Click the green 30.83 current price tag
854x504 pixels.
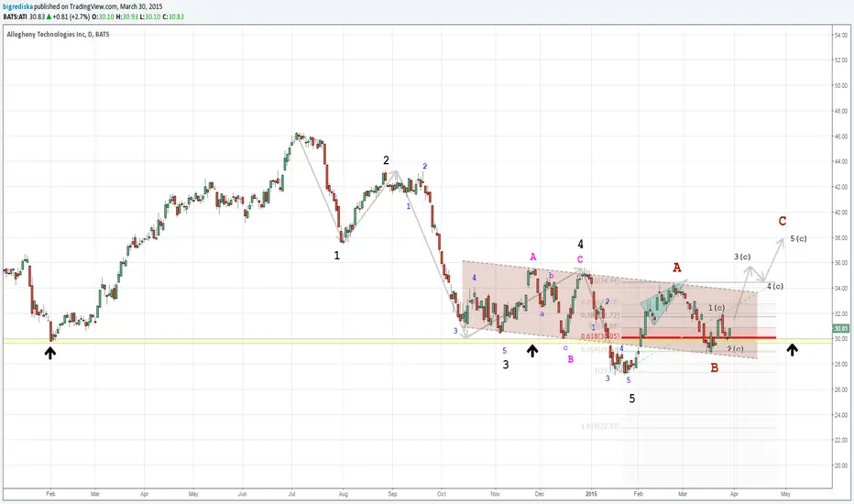pyautogui.click(x=841, y=329)
